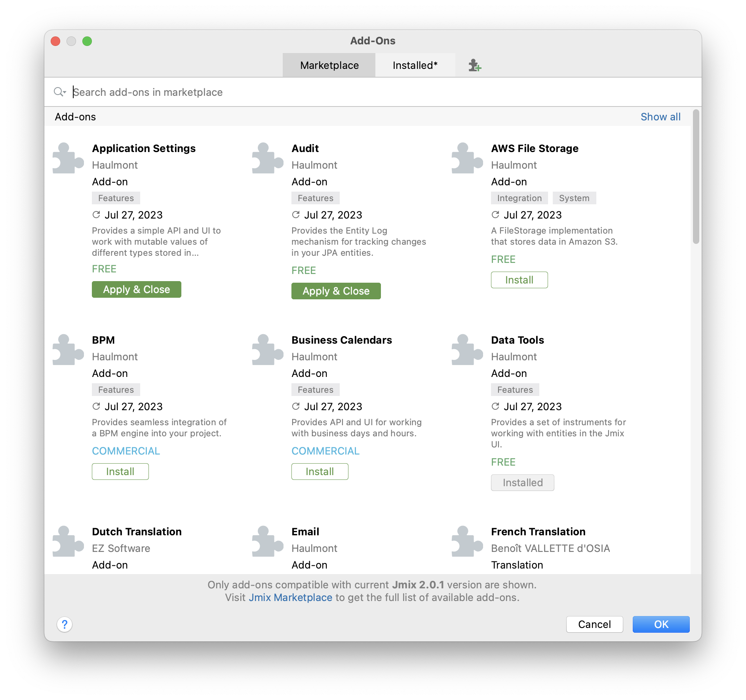Open the add custom add-on icon
The image size is (746, 700).
point(474,65)
